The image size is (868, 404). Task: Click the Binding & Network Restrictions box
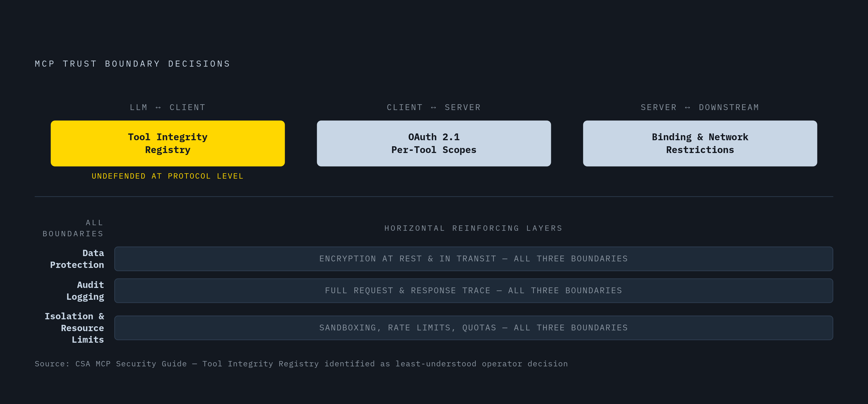[700, 143]
